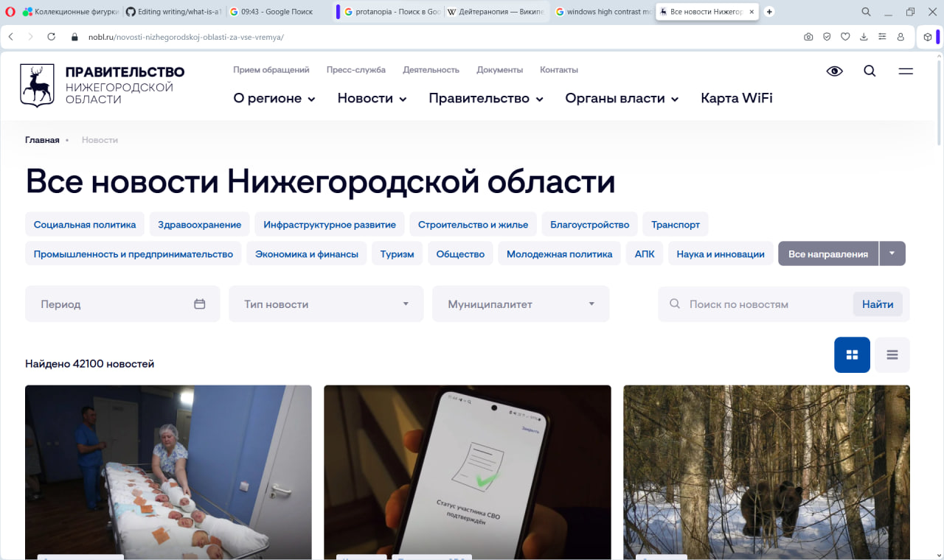
Task: Click the browser snapshot camera icon
Action: point(808,36)
